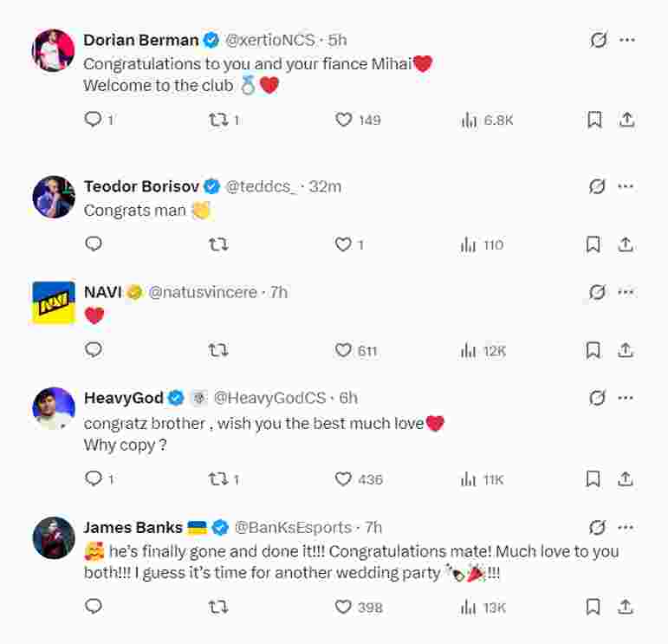Image resolution: width=668 pixels, height=644 pixels.
Task: Visit the @HeavyGodCS handle link
Action: click(x=269, y=398)
